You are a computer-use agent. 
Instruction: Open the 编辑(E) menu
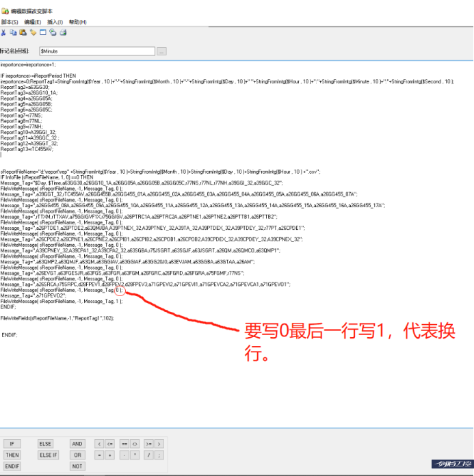33,22
